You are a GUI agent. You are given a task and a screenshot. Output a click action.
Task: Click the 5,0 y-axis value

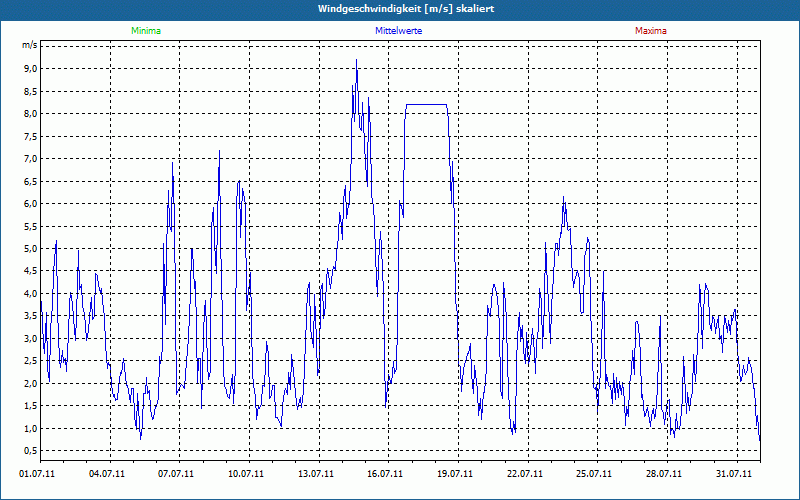click(x=31, y=248)
